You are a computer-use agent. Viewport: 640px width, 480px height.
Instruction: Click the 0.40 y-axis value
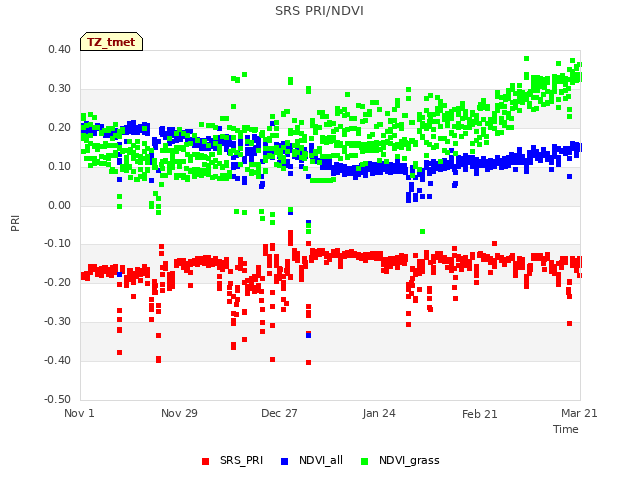click(60, 49)
